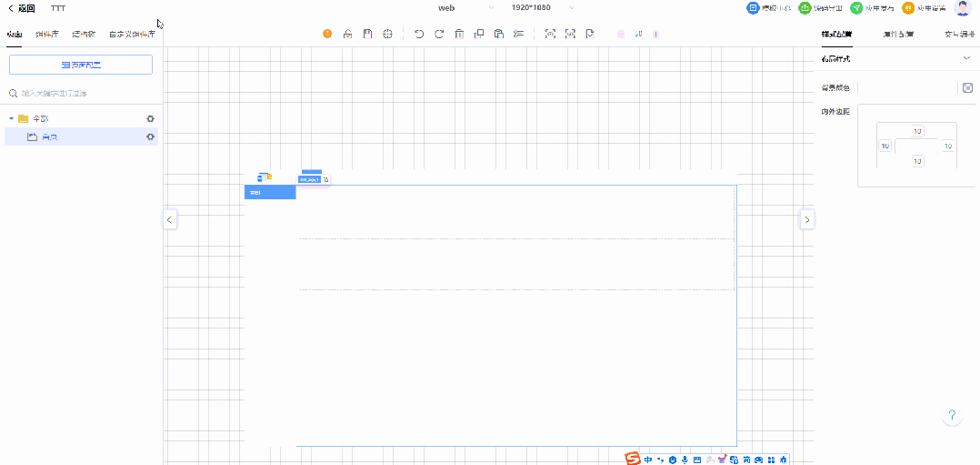Switch to the 自定义组件库 tab

coord(132,34)
